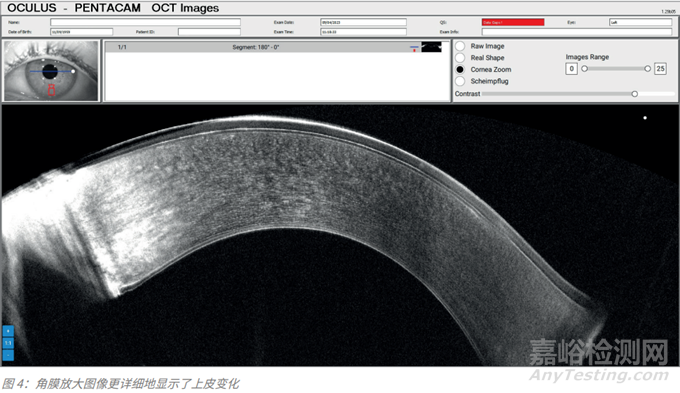Click the Images Range right slider handle
Image resolution: width=680 pixels, height=393 pixels.
coord(647,69)
